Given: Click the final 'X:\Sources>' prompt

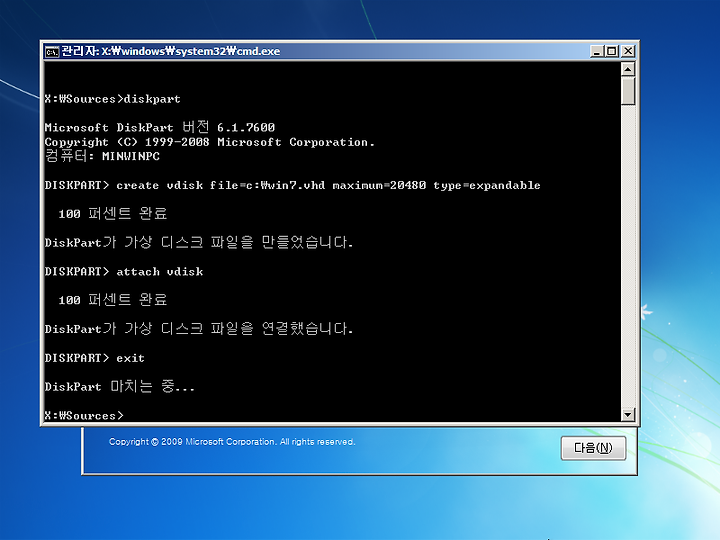Looking at the screenshot, I should (84, 416).
